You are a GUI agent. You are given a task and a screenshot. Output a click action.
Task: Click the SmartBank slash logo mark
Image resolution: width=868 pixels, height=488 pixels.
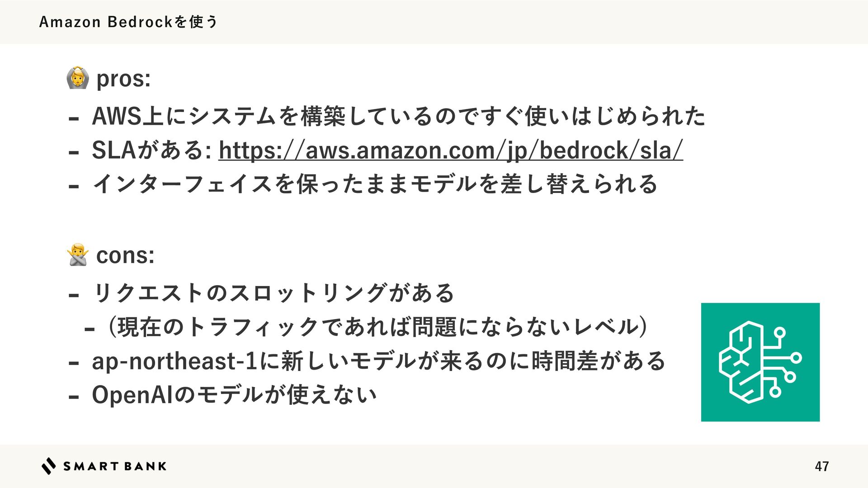tap(48, 466)
